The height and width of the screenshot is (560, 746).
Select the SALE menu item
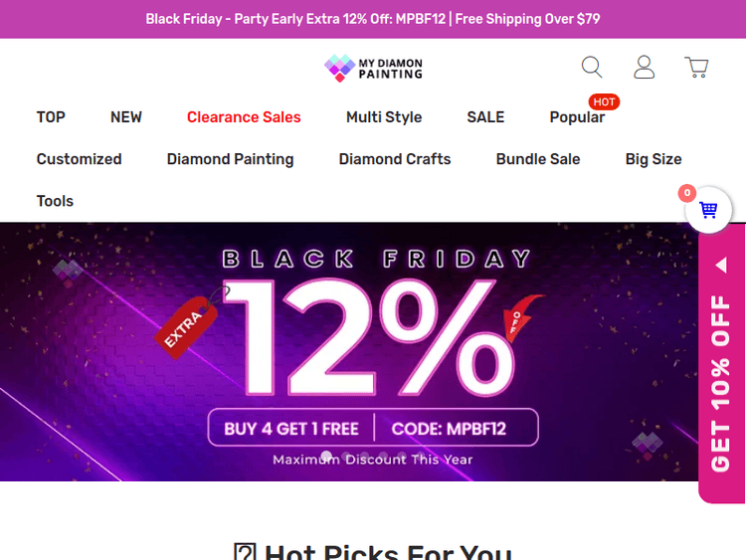click(x=485, y=117)
